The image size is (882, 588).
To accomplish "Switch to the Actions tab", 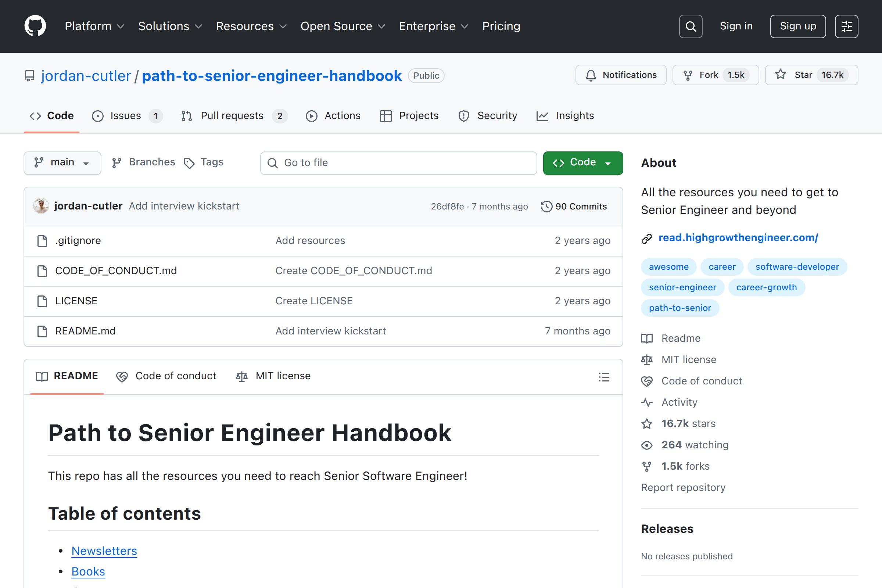I will coord(333,116).
